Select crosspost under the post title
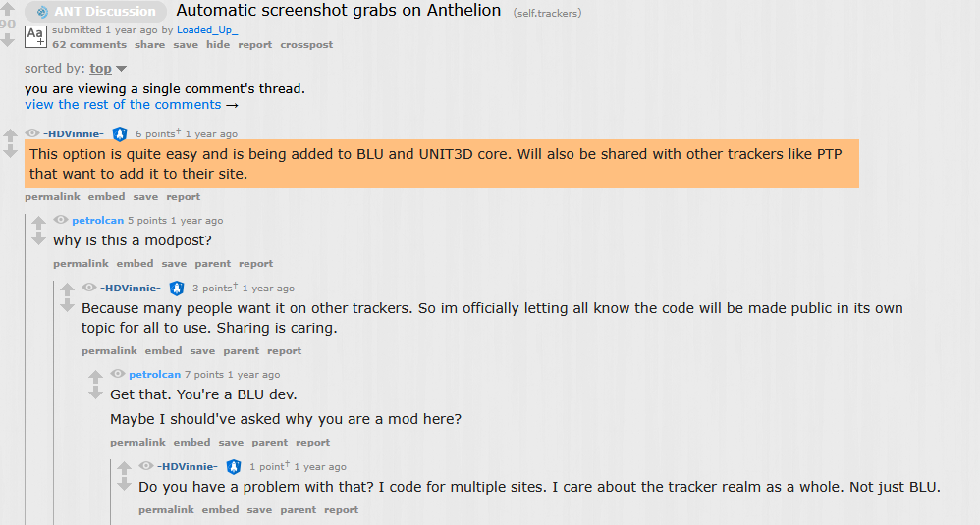Image resolution: width=980 pixels, height=525 pixels. (x=306, y=45)
